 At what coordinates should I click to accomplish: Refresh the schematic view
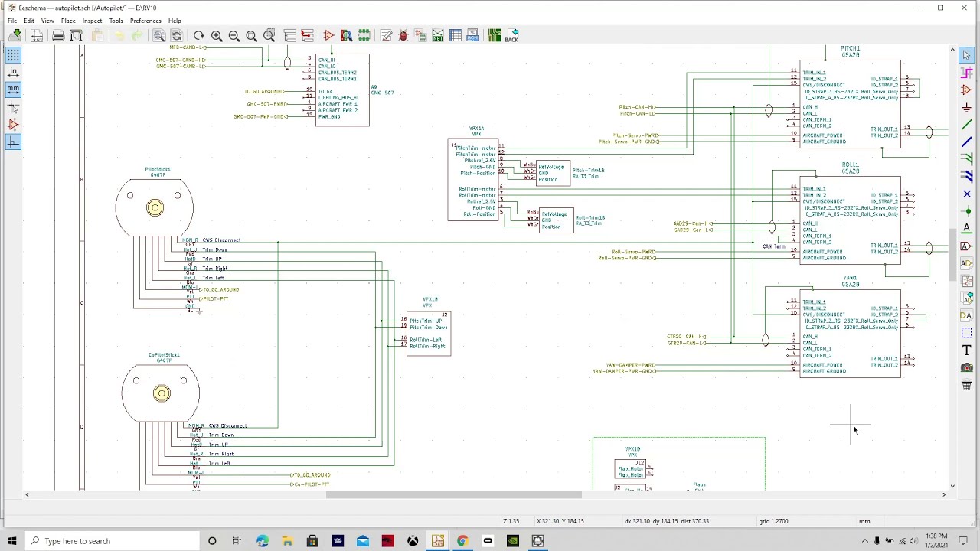point(199,35)
